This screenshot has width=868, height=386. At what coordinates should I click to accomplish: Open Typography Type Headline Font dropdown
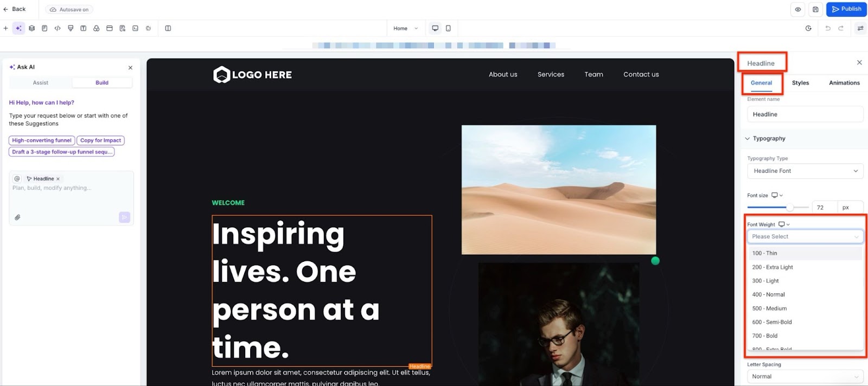805,171
